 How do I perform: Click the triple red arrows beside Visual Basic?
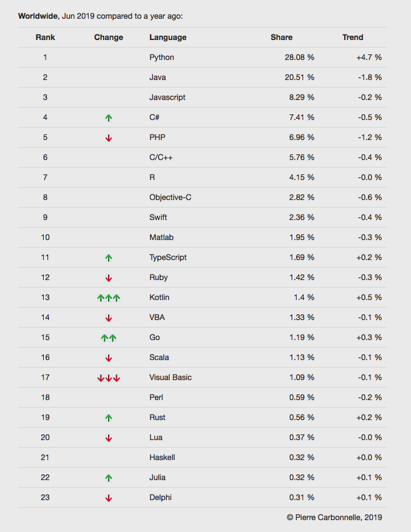click(109, 378)
